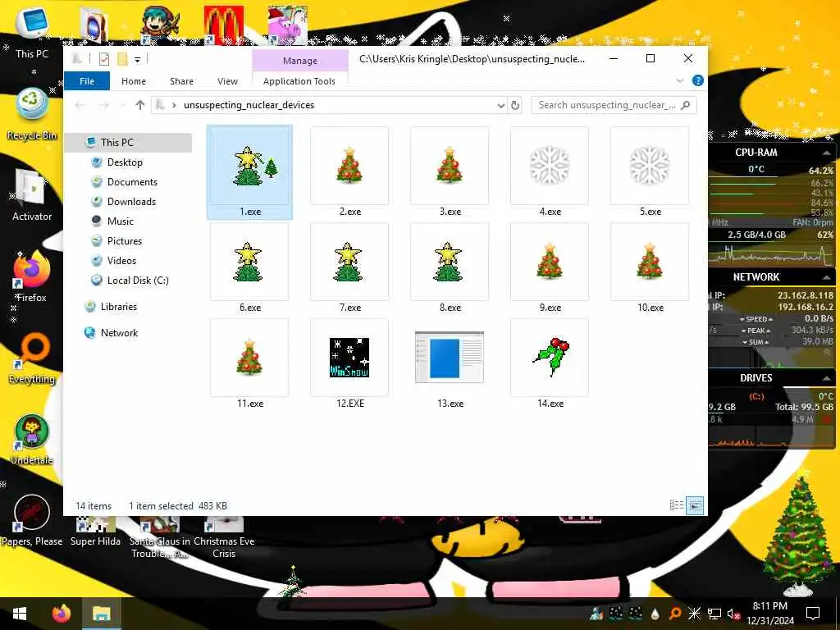Open Desktop in navigation pane
Screen dimensions: 840x630
click(x=125, y=162)
